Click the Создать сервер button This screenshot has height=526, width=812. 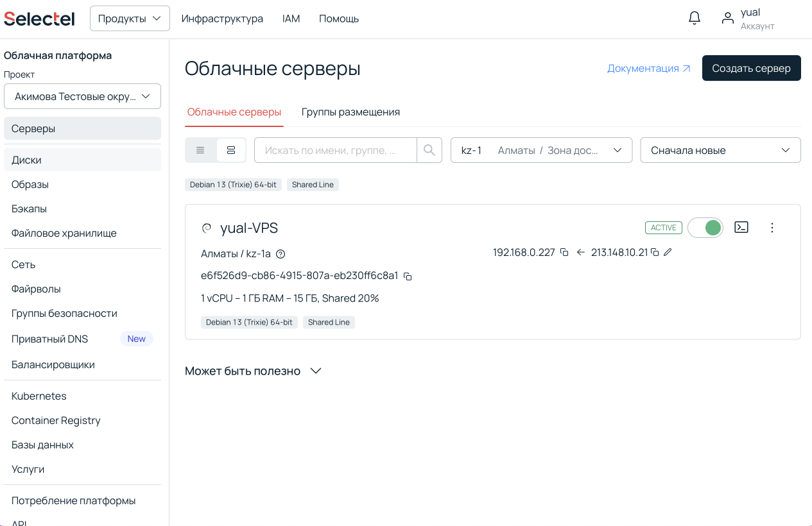coord(751,68)
